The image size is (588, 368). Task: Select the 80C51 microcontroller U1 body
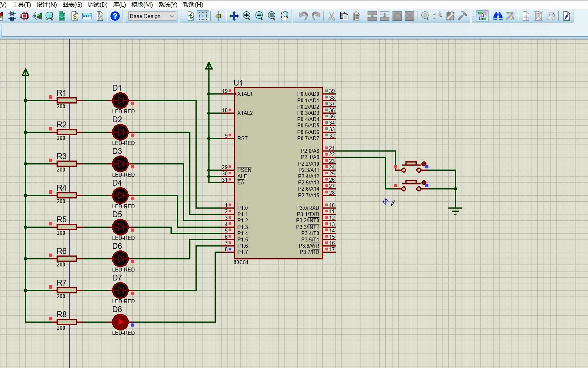(x=278, y=173)
